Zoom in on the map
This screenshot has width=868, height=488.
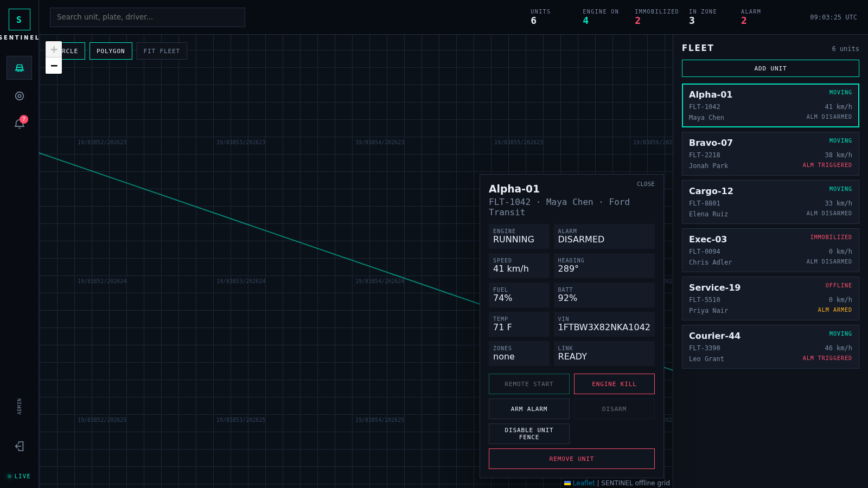[x=54, y=49]
